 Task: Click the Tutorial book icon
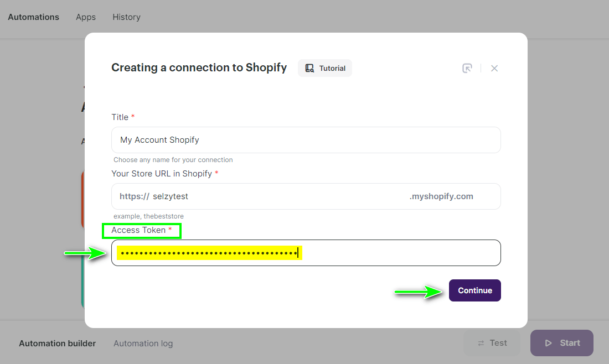(x=309, y=68)
